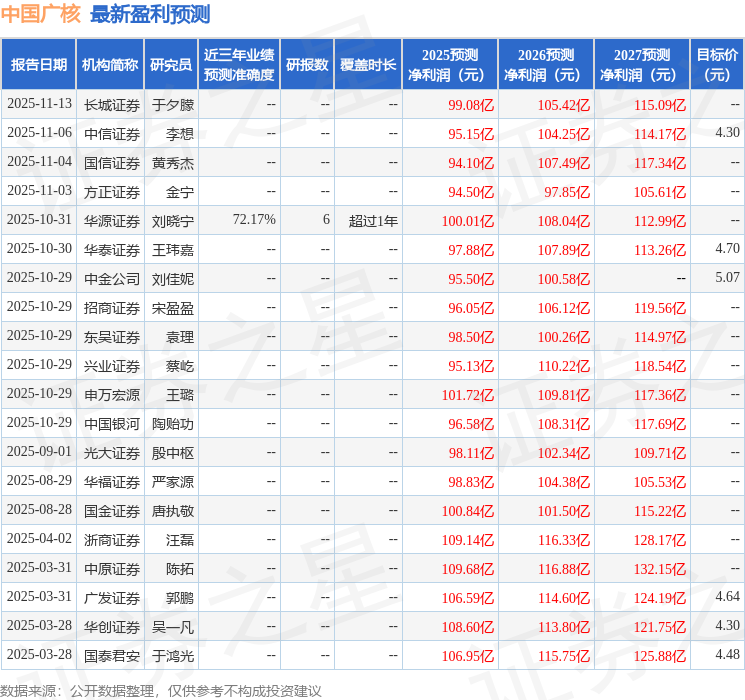Viewport: 745px width, 700px height.
Task: Click the 2025-04-02 report date
Action: pos(39,538)
